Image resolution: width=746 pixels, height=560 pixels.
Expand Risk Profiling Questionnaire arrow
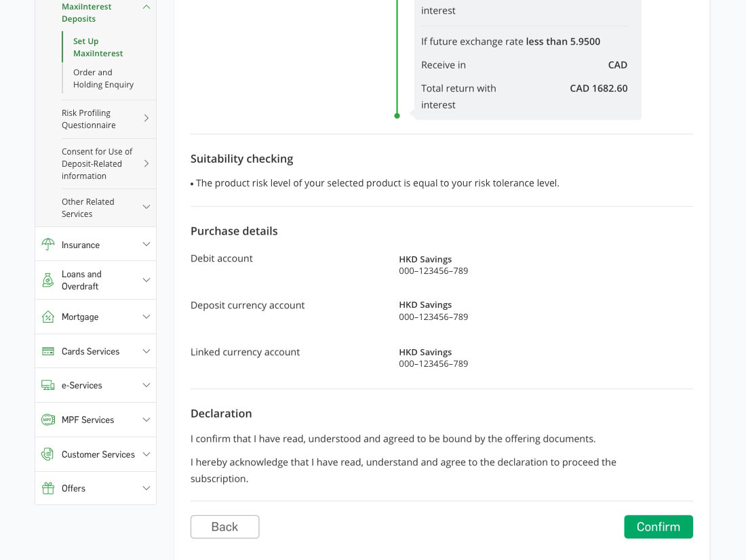point(146,119)
